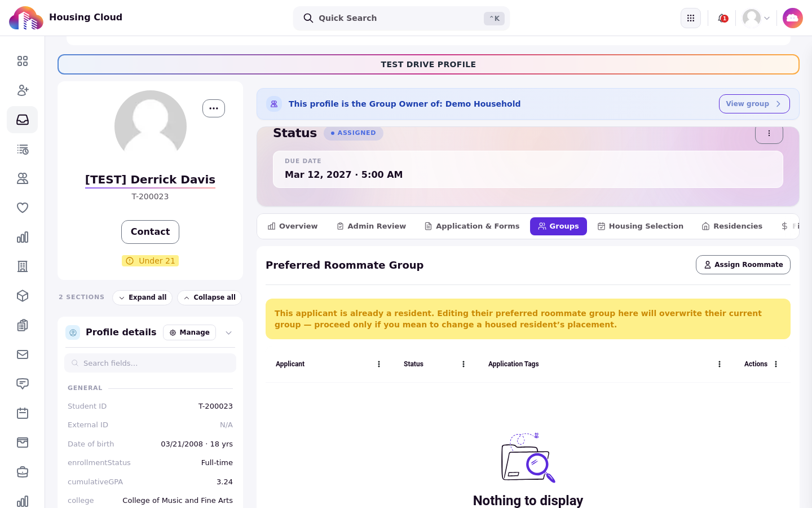Viewport: 812px width, 508px height.
Task: Click the Assign Roommate button
Action: pos(743,265)
